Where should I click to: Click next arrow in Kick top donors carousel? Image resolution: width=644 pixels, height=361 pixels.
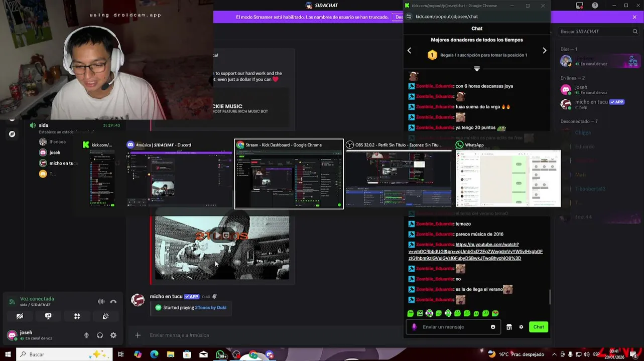pyautogui.click(x=545, y=50)
